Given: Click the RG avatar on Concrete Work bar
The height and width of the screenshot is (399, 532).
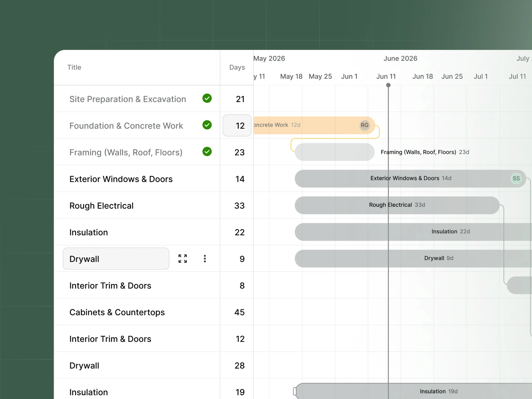Looking at the screenshot, I should 364,125.
